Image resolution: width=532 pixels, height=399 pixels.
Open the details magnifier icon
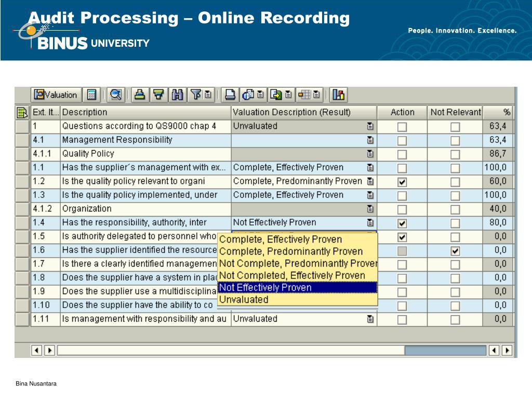pos(116,95)
